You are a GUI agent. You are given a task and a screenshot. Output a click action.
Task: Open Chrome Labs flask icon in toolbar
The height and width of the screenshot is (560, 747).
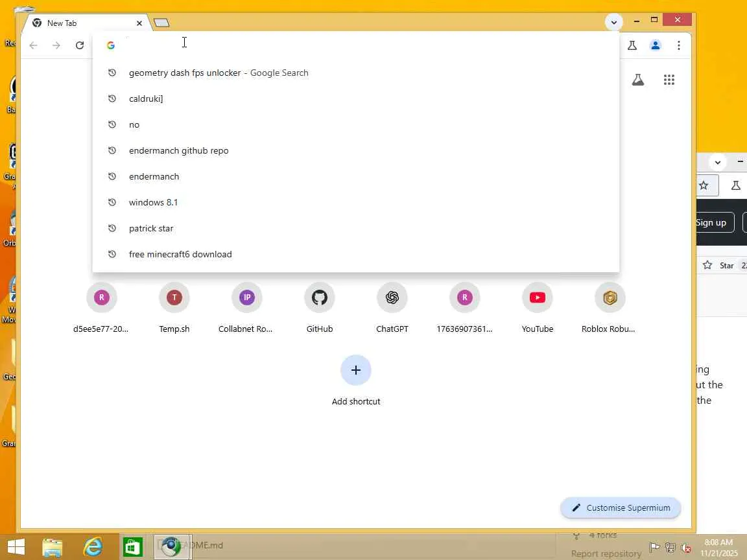(x=632, y=45)
